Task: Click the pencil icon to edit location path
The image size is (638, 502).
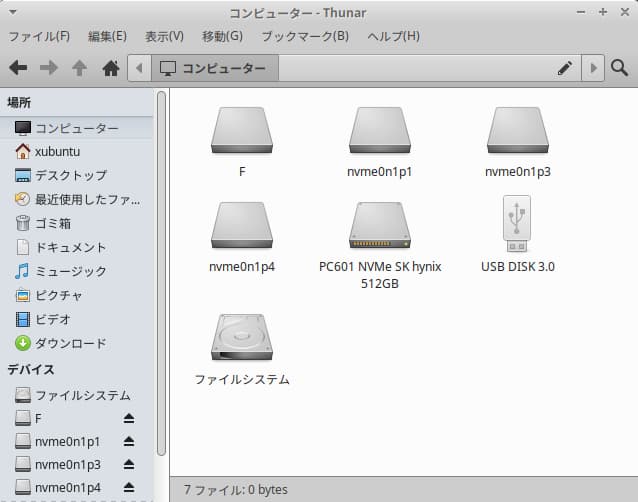Action: pyautogui.click(x=565, y=68)
